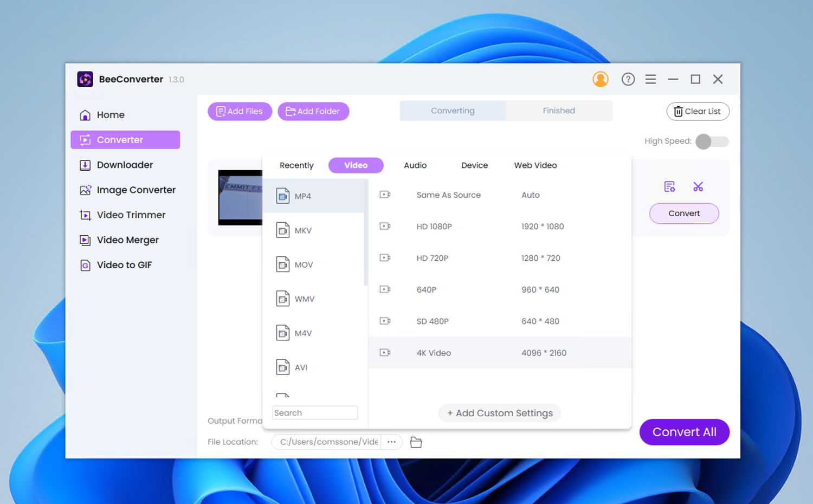Viewport: 813px width, 504px height.
Task: Click the file location path field
Action: [x=326, y=442]
